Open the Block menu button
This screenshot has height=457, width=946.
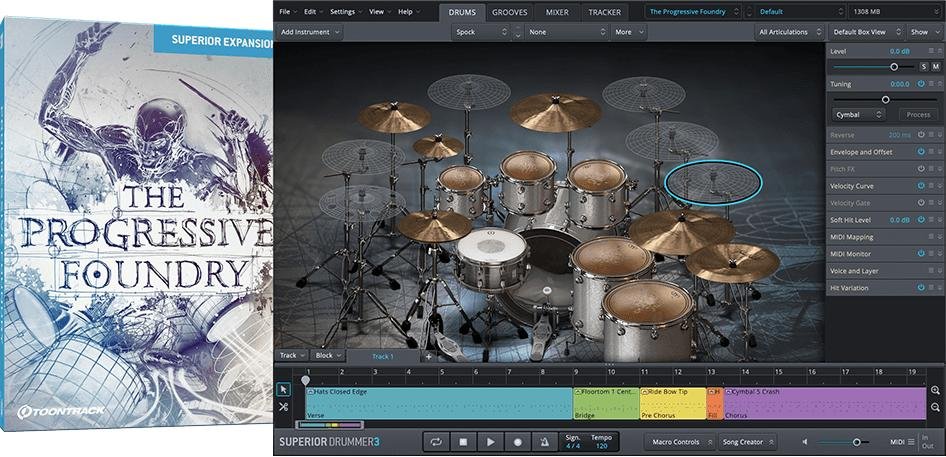tap(329, 356)
